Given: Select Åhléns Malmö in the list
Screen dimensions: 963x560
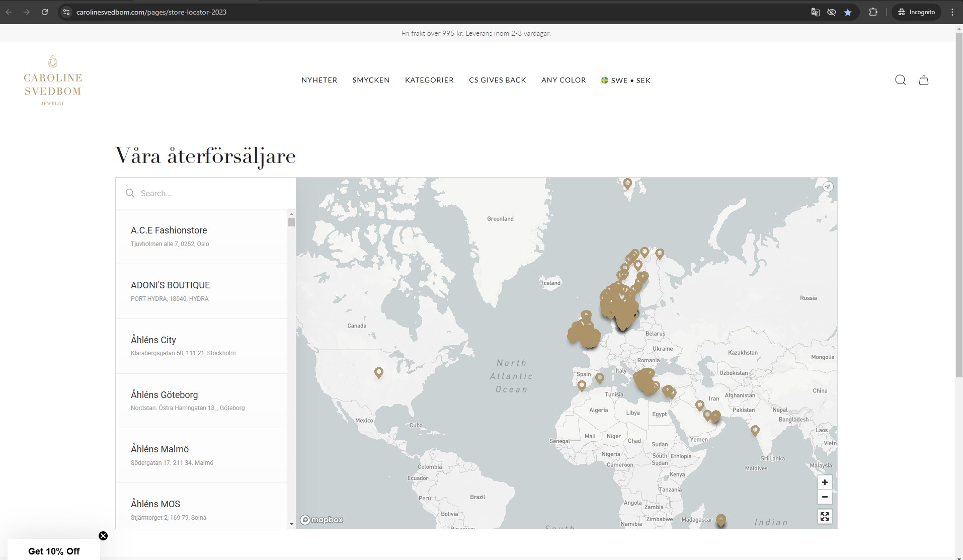Looking at the screenshot, I should [x=202, y=455].
